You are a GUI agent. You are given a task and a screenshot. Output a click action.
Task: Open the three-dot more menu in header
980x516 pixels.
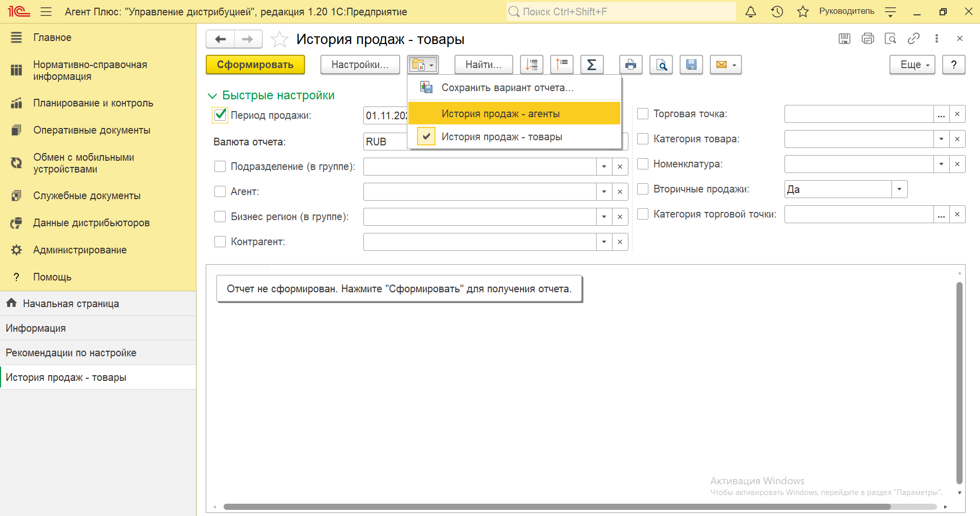tap(937, 38)
